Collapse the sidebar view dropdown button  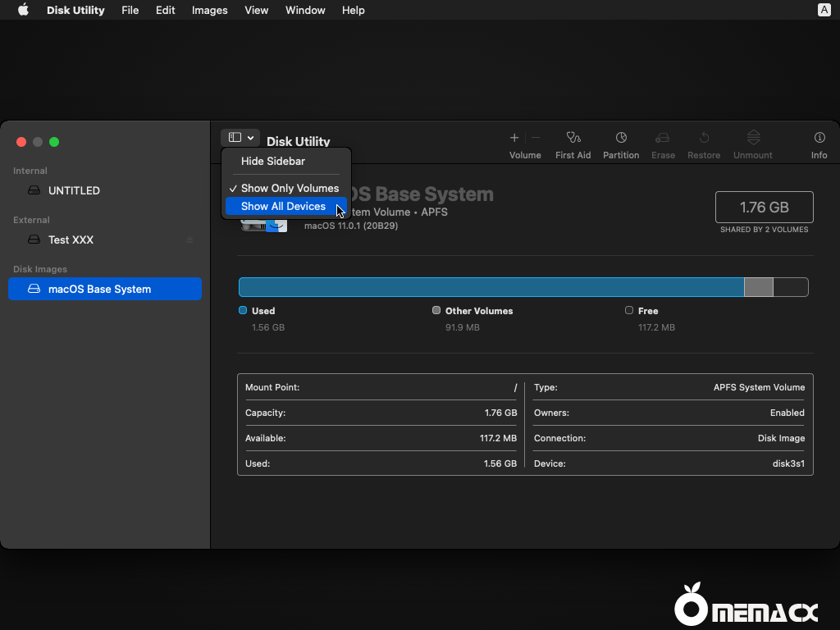[x=240, y=138]
